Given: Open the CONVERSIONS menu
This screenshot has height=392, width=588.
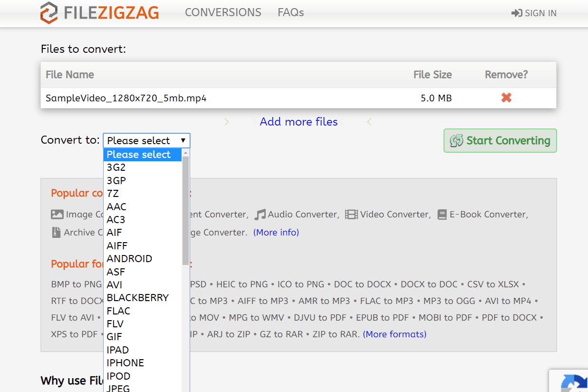Looking at the screenshot, I should 223,12.
